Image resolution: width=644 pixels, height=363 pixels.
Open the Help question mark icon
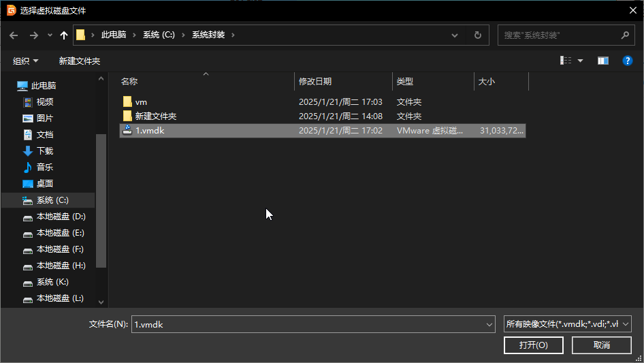coord(628,61)
